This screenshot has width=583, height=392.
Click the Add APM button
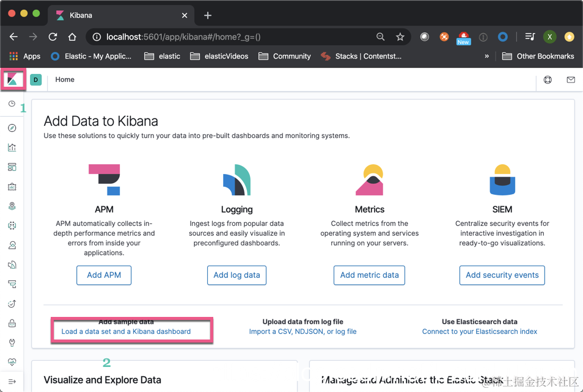pyautogui.click(x=104, y=275)
